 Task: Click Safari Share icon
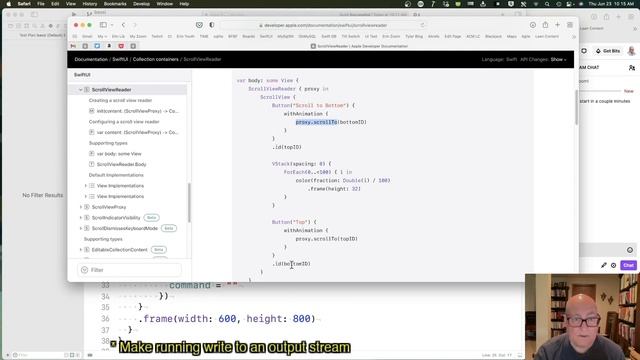[x=545, y=25]
